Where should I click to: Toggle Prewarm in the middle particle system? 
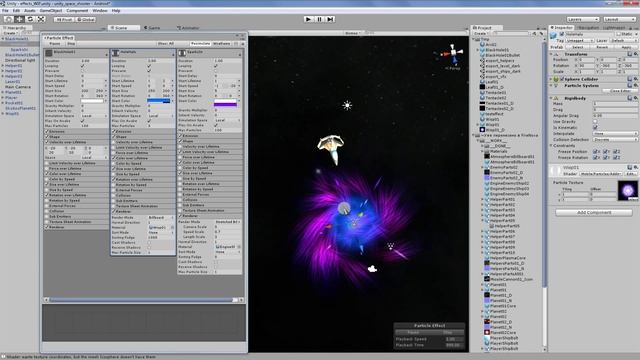(149, 71)
